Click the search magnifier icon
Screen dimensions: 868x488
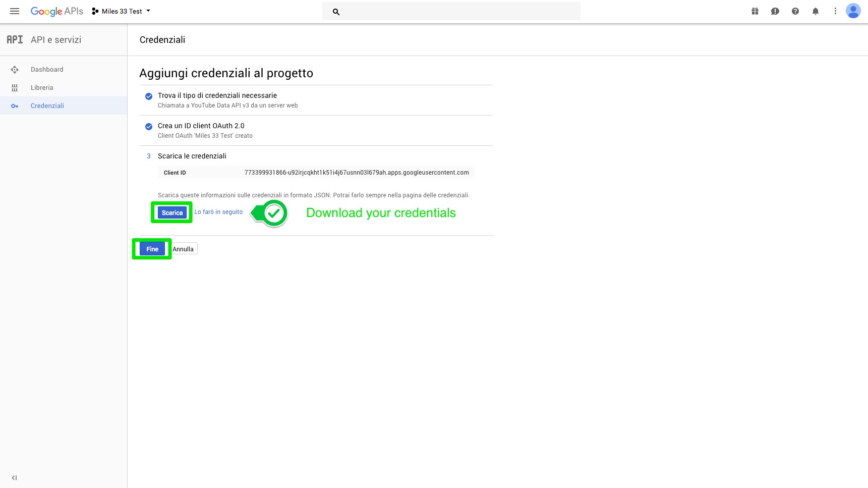(336, 12)
